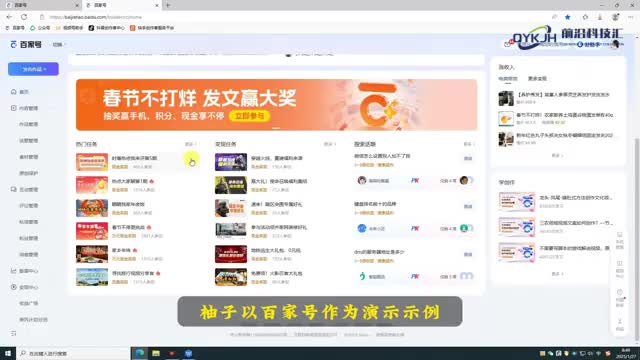The height and width of the screenshot is (360, 640).
Task: Click the browser back arrow
Action: (9, 17)
